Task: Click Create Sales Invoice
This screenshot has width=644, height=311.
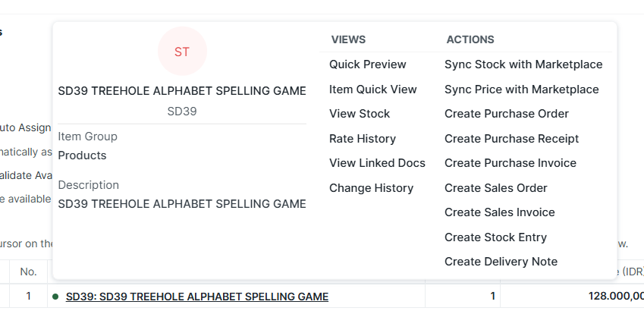Action: tap(499, 212)
